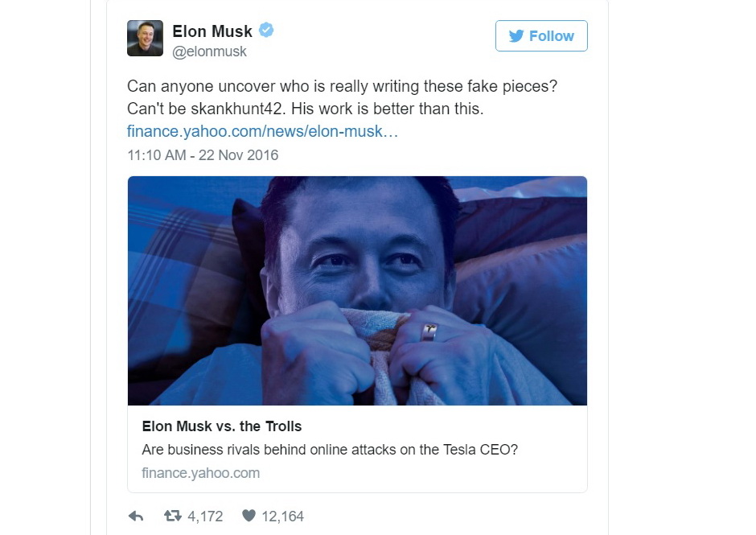Follow Elon Musk's account
The image size is (756, 535).
pyautogui.click(x=541, y=35)
